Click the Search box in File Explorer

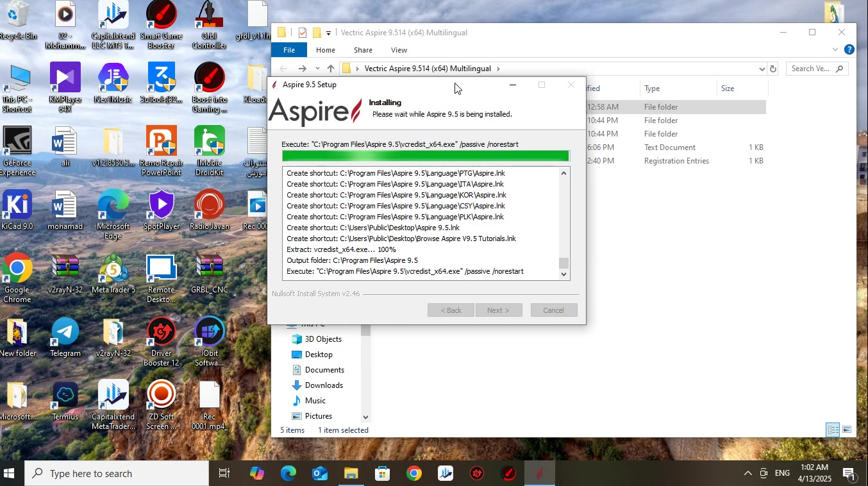coord(817,69)
